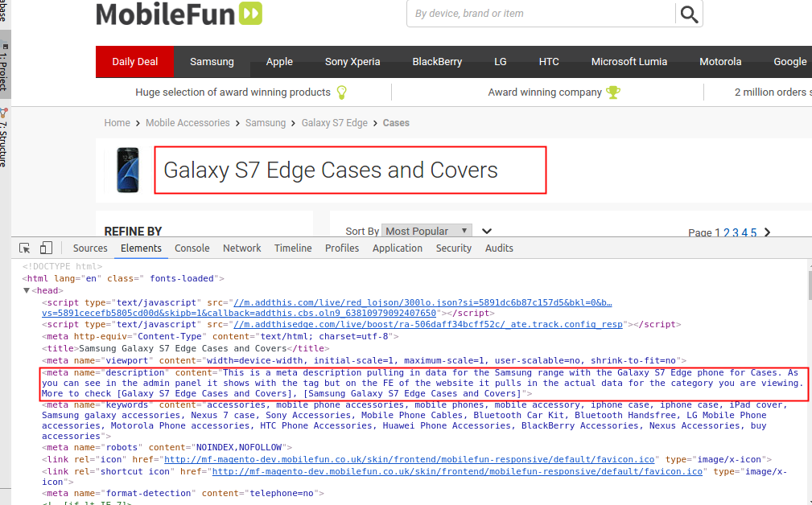The image size is (812, 505).
Task: Collapse the head element in DOM tree
Action: click(x=26, y=291)
